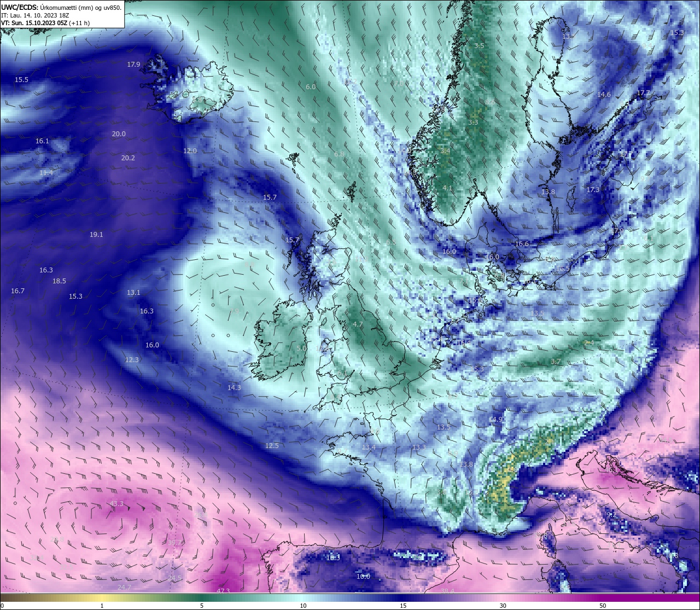Click the map value 5.0 over Ireland
This screenshot has height=610, width=700.
coord(301,348)
